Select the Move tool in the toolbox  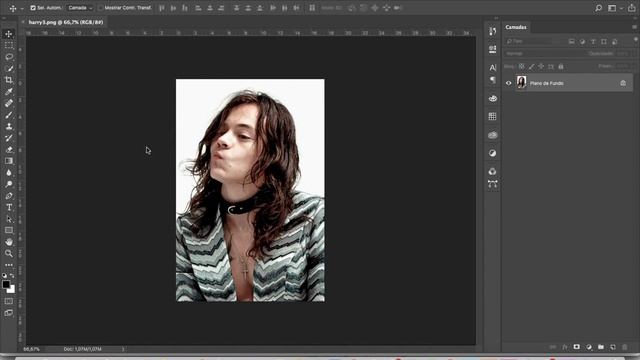9,34
